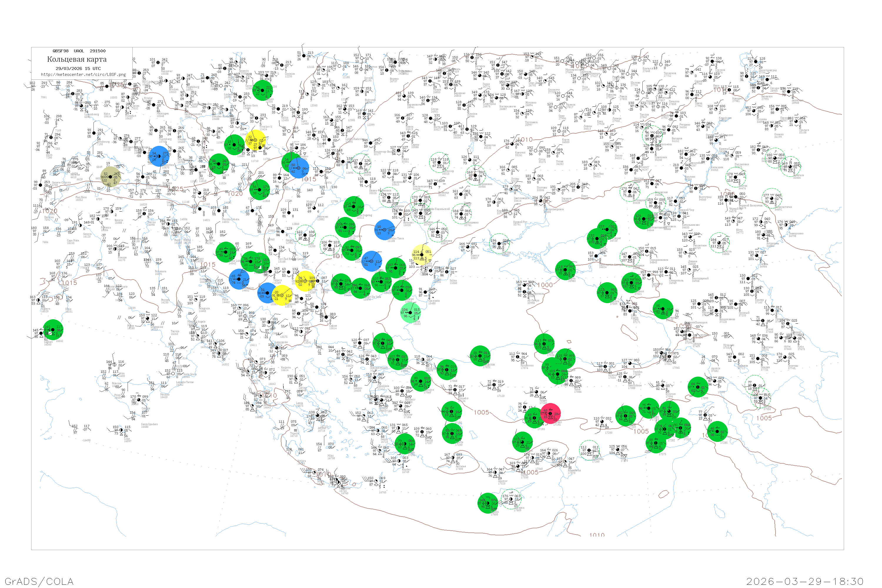The width and height of the screenshot is (882, 588).
Task: Click the Hannover 10338 station label
Action: [166, 72]
